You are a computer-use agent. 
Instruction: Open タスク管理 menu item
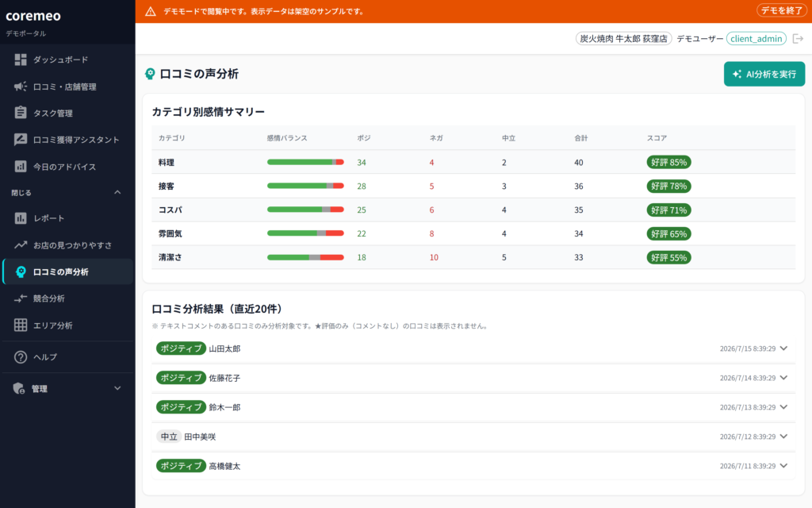pos(67,113)
